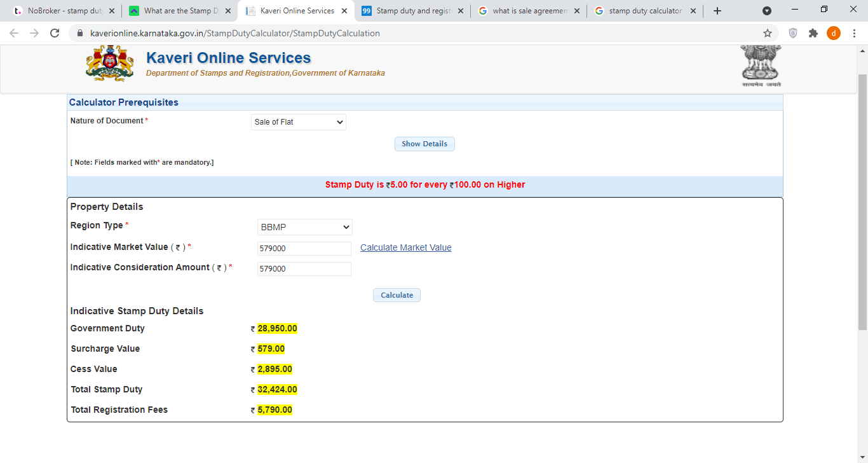
Task: Open the tab search dropdown arrow
Action: [x=767, y=11]
